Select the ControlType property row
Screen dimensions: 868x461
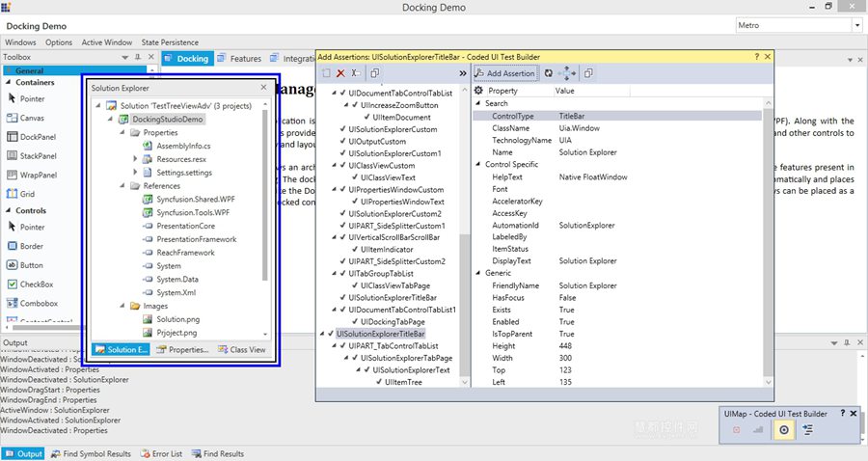click(x=617, y=116)
